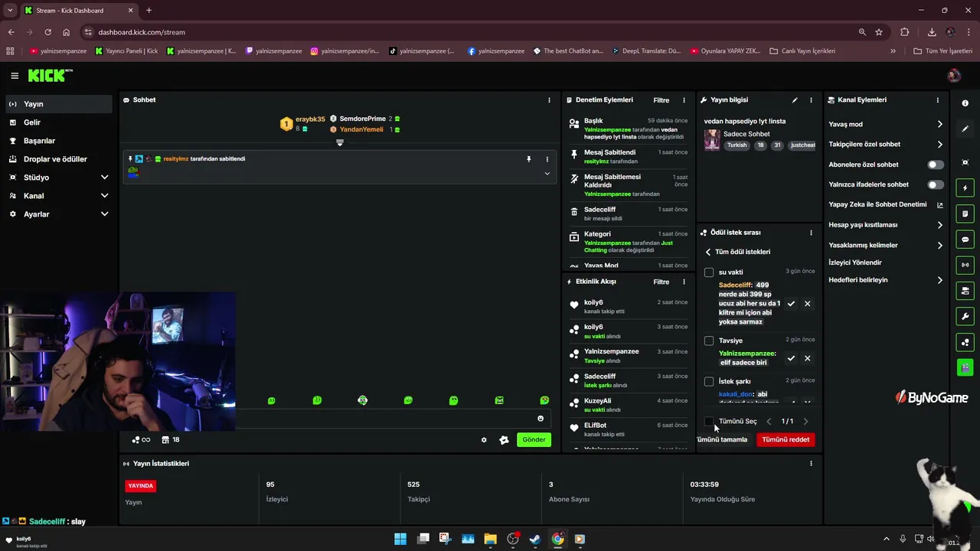Click Filtre in Etkinlik Akışı panel

[x=661, y=282]
